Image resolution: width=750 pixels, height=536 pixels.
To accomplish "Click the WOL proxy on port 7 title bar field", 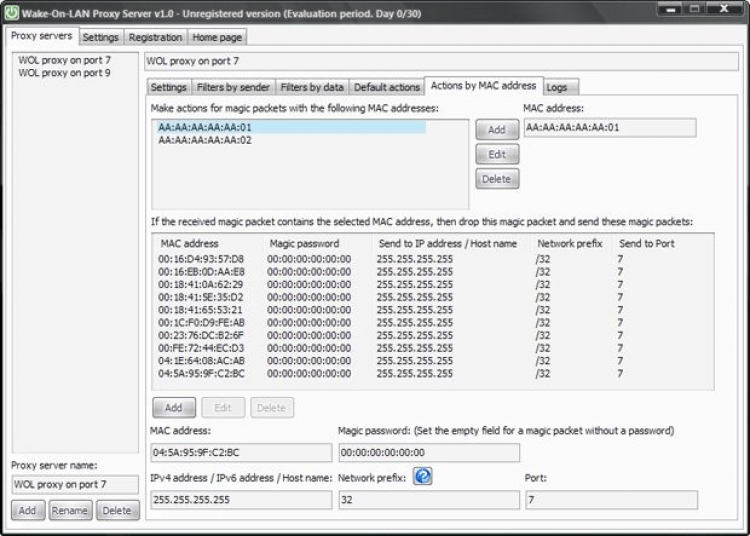I will click(441, 61).
